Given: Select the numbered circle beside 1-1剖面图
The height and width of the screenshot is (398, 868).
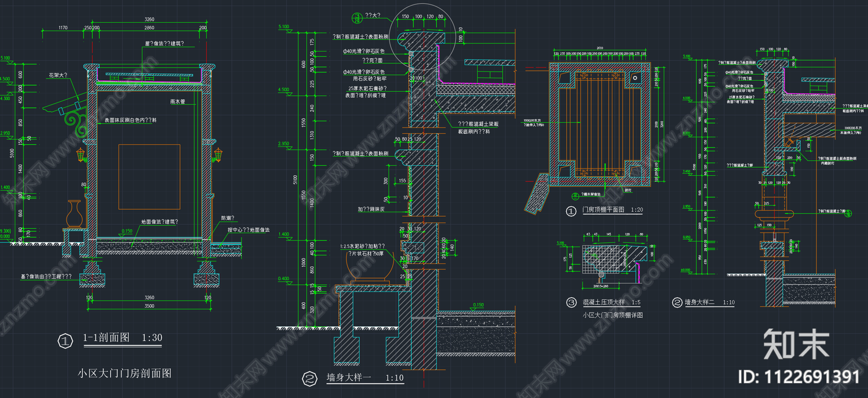Looking at the screenshot, I should pos(65,341).
